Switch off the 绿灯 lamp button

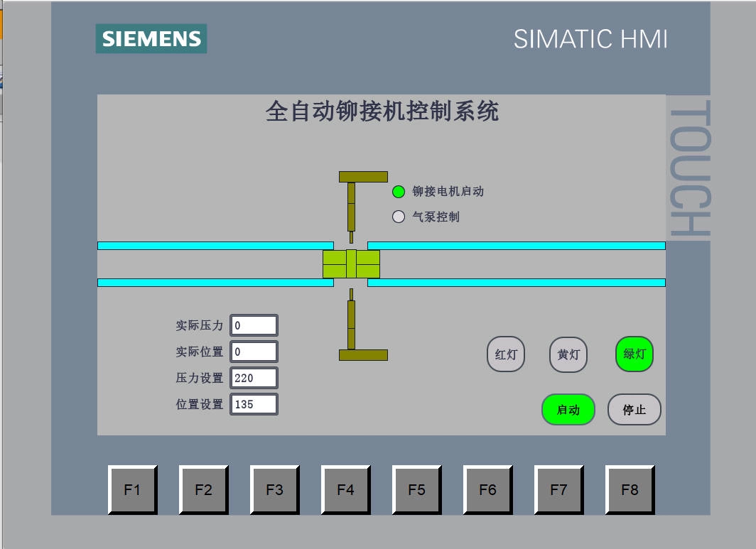634,354
